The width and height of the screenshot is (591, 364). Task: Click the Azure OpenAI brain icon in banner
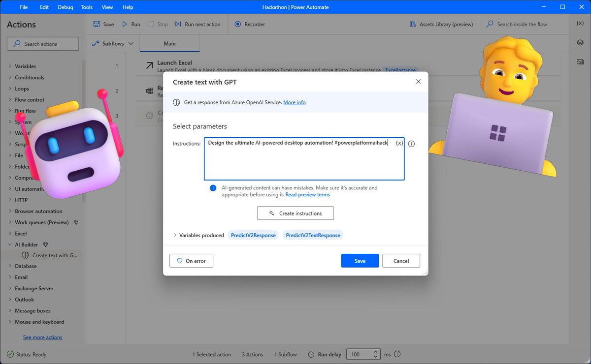[x=177, y=102]
